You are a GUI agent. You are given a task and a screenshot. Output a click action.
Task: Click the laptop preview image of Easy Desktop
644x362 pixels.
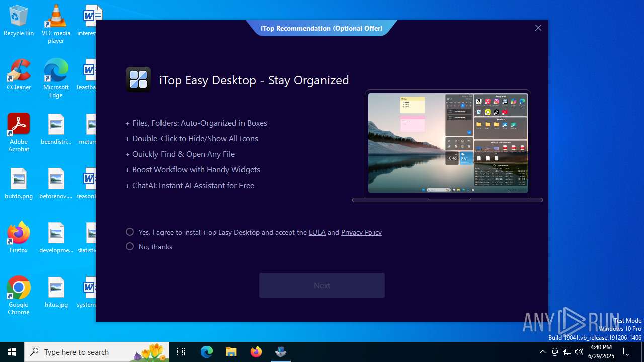click(447, 146)
